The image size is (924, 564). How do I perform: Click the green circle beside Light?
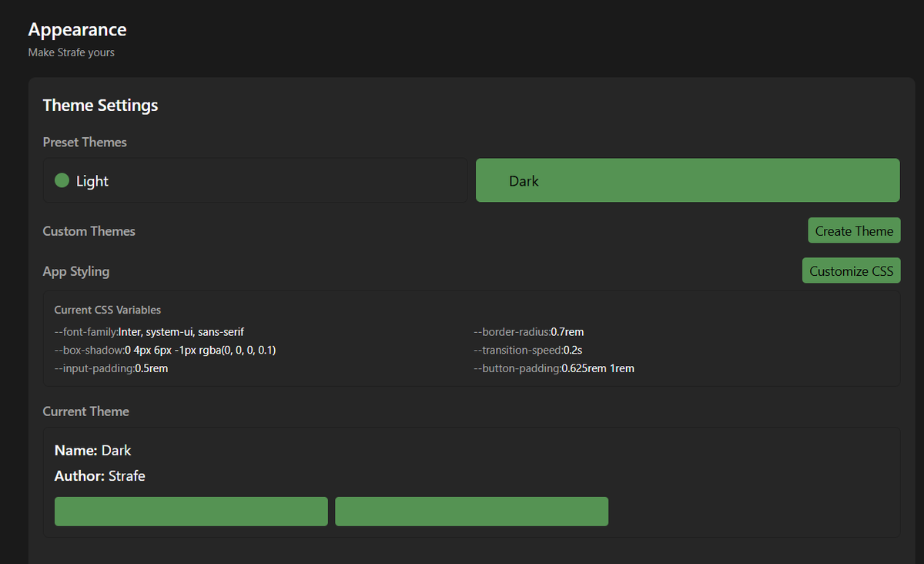click(x=62, y=180)
